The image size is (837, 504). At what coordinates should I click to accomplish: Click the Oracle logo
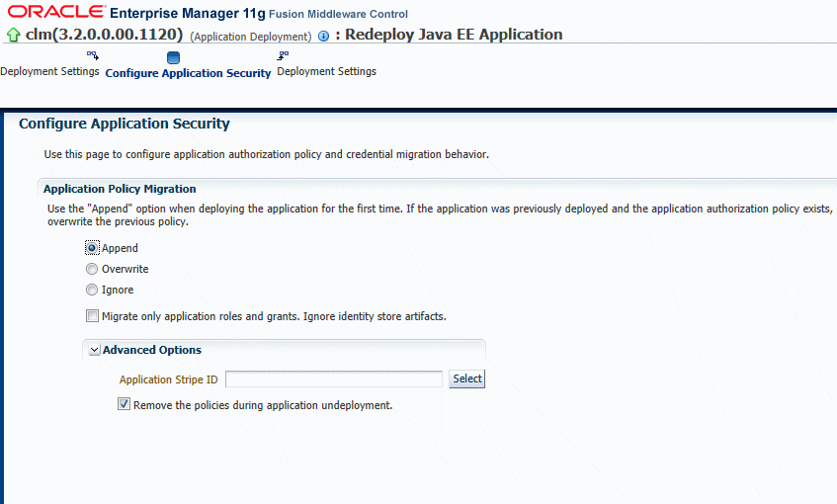point(56,11)
